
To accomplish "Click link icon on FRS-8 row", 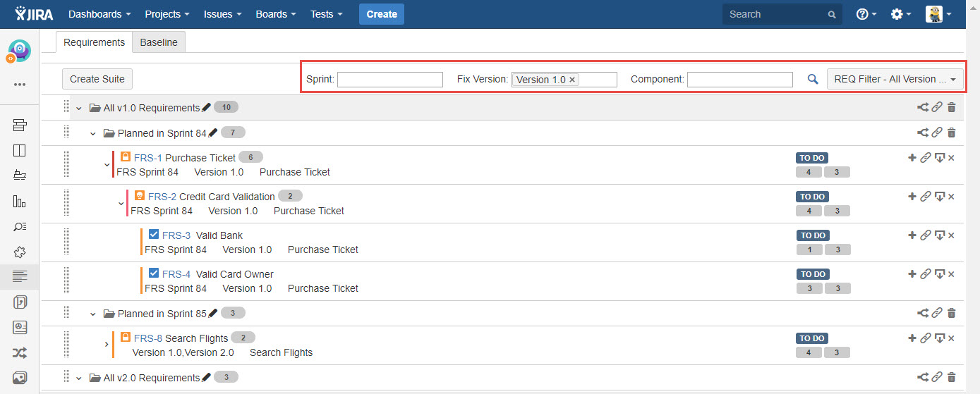I will 925,338.
